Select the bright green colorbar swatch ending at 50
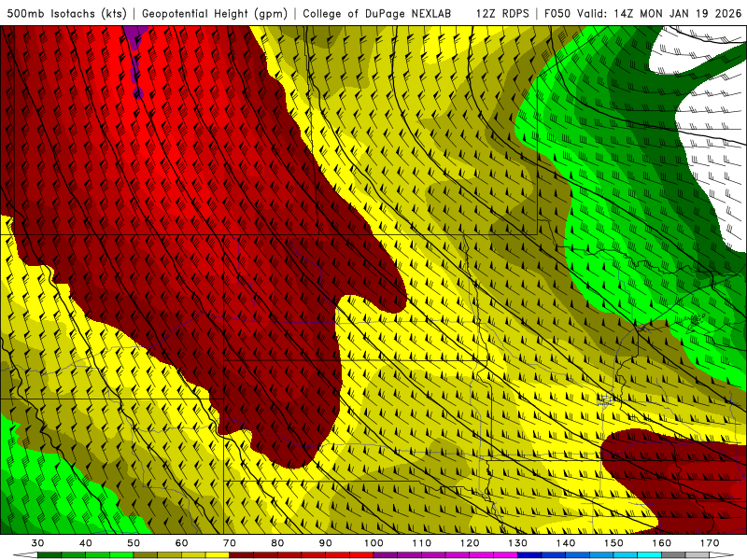This screenshot has height=560, width=747. (x=121, y=555)
